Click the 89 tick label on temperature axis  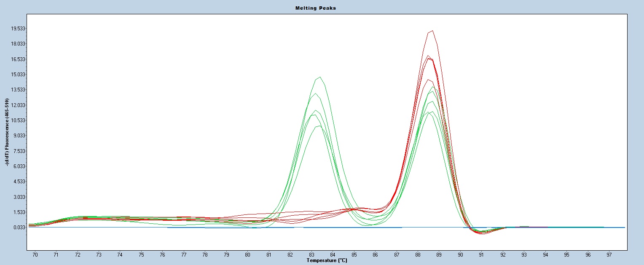[439, 255]
